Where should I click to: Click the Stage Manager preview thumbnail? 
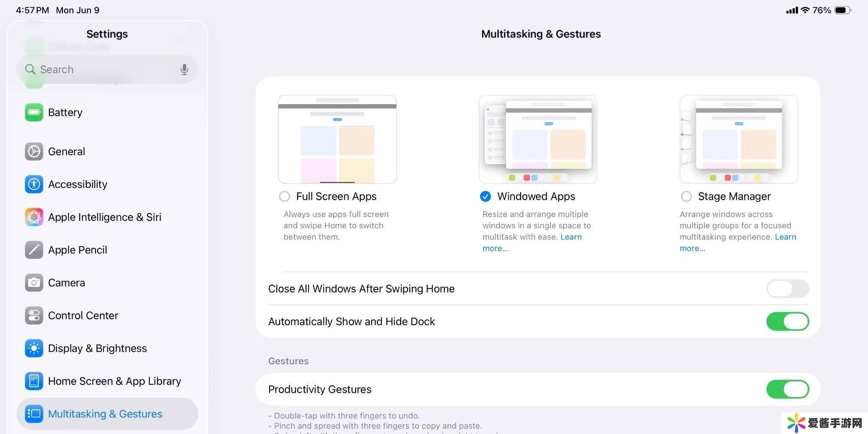(739, 139)
